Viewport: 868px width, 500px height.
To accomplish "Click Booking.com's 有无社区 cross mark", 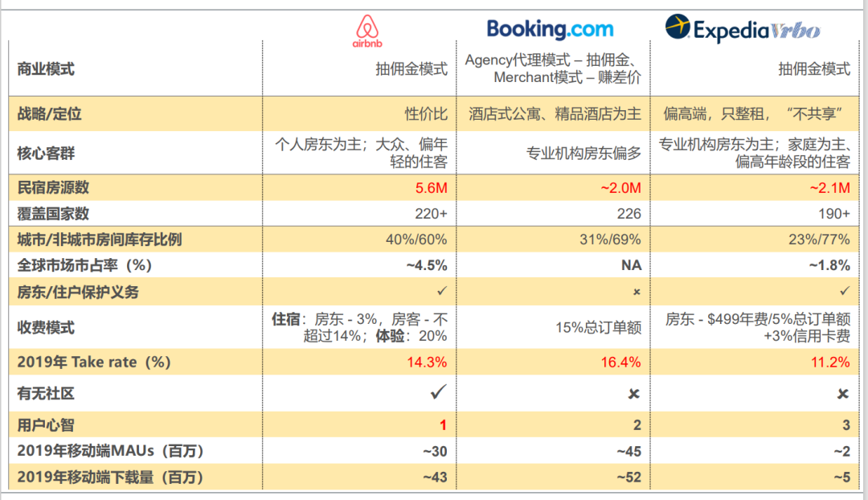I will (634, 394).
